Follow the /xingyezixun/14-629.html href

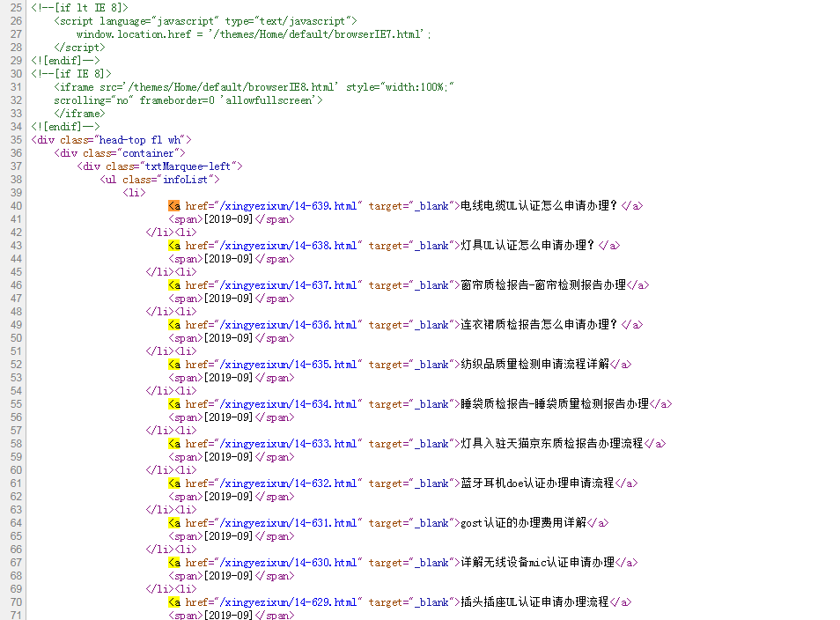(291, 602)
